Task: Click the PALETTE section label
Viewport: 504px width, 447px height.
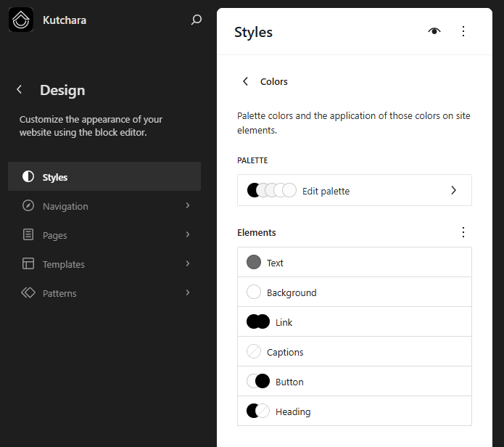Action: click(x=252, y=160)
